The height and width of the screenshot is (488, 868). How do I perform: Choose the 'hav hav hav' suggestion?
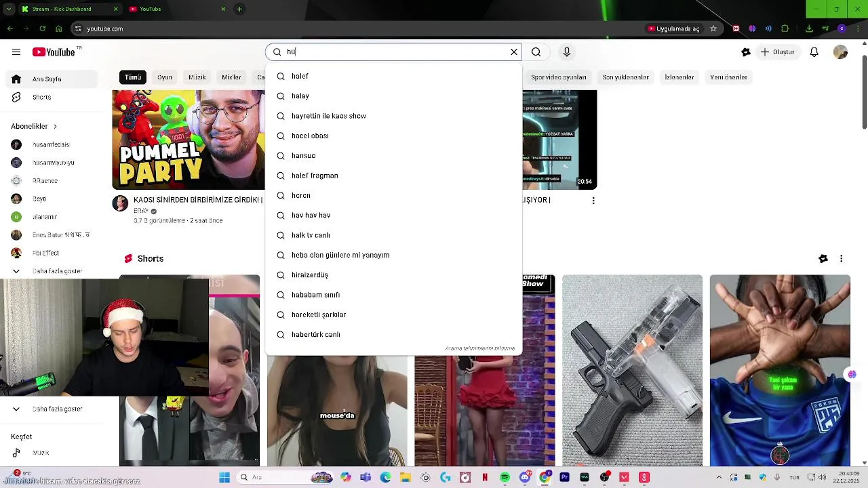tap(394, 216)
